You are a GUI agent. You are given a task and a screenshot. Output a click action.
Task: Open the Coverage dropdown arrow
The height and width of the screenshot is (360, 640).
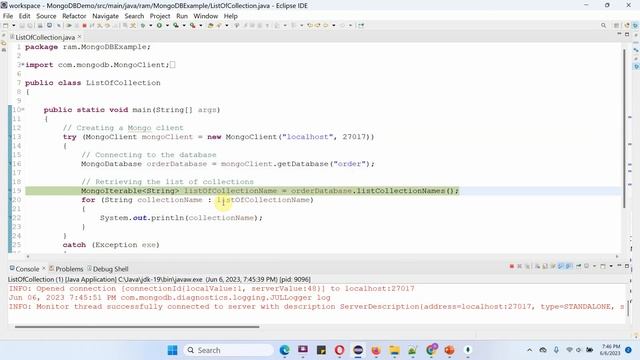pos(184,25)
